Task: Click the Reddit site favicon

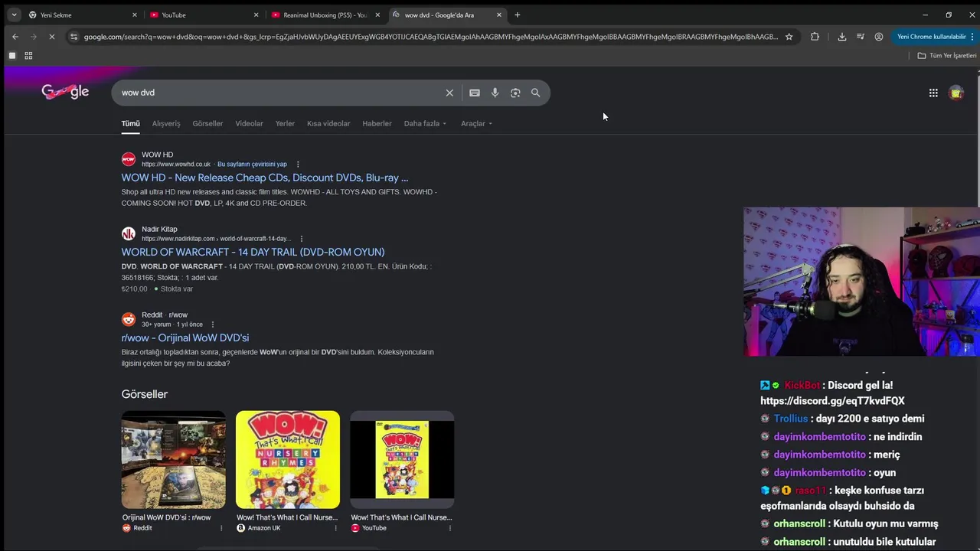Action: coord(129,319)
